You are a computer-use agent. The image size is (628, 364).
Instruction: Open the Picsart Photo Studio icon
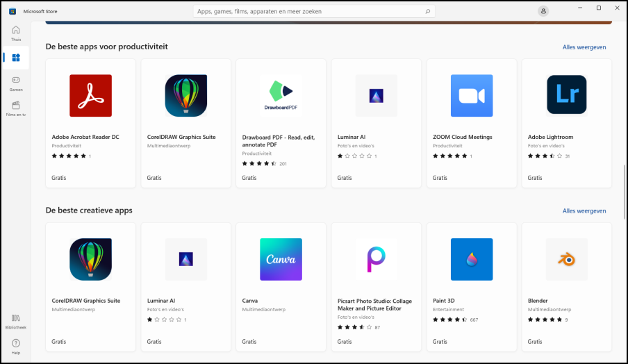point(376,260)
